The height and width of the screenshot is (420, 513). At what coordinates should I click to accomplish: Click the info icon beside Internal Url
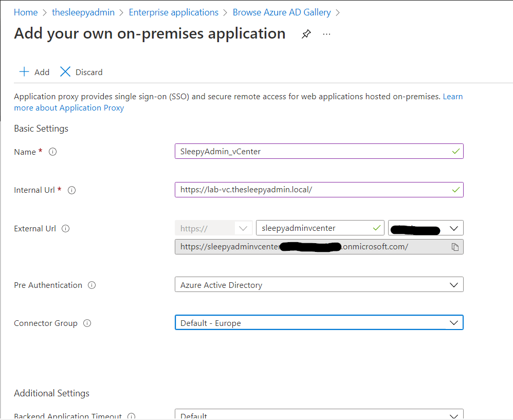pyautogui.click(x=72, y=190)
